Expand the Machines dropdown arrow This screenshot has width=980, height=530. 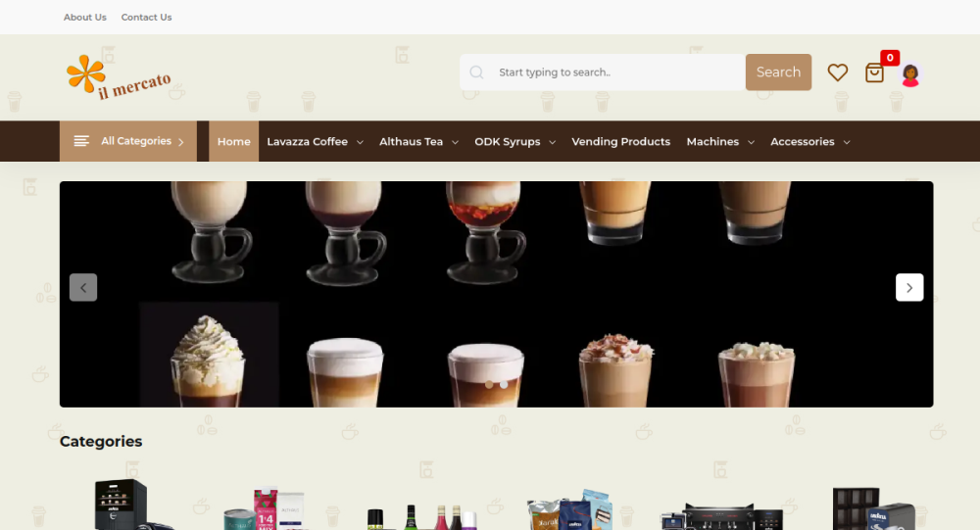pos(752,142)
